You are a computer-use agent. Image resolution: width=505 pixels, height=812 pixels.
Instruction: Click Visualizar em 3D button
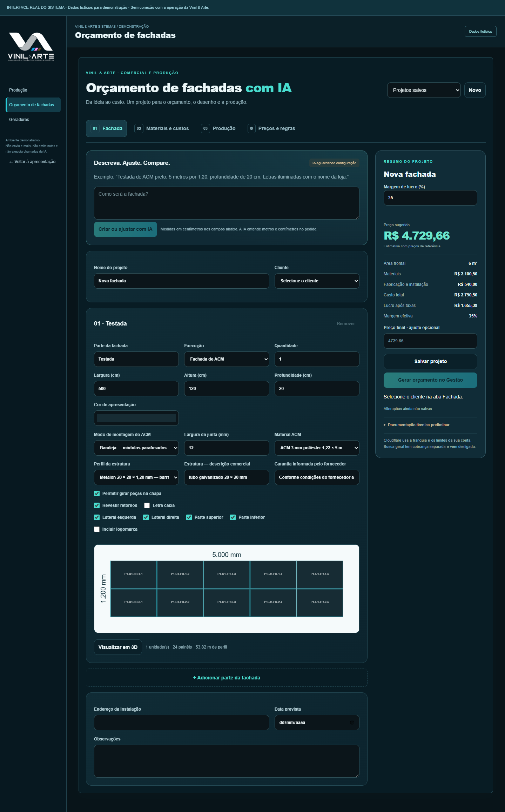[x=118, y=647]
